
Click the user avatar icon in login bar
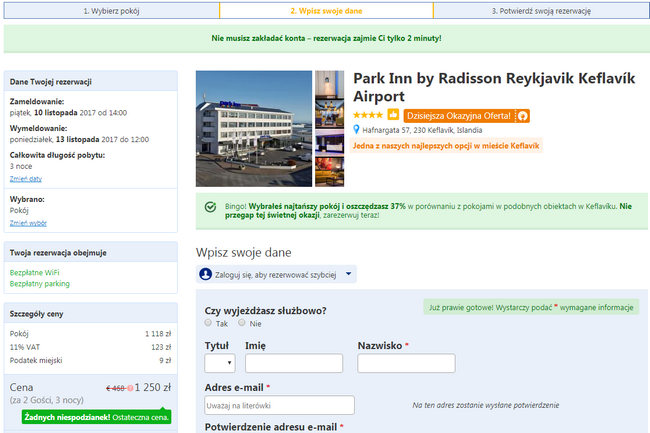pyautogui.click(x=206, y=274)
